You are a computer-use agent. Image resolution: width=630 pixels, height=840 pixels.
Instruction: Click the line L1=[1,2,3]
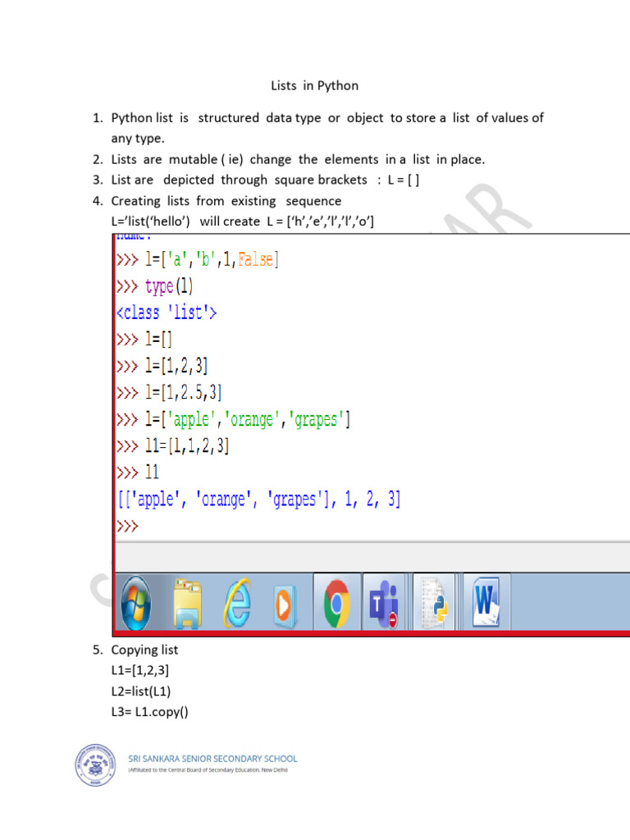tap(139, 670)
